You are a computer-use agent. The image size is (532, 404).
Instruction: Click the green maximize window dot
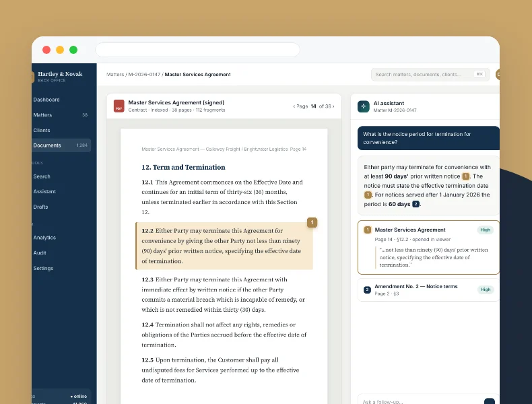click(x=73, y=50)
